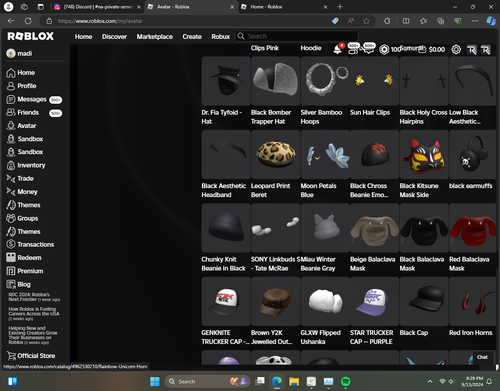Refresh the page in the browser
The height and width of the screenshot is (391, 500).
pyautogui.click(x=28, y=21)
